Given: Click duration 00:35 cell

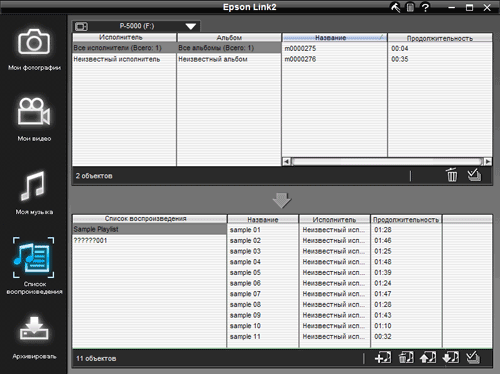Looking at the screenshot, I should [x=400, y=59].
